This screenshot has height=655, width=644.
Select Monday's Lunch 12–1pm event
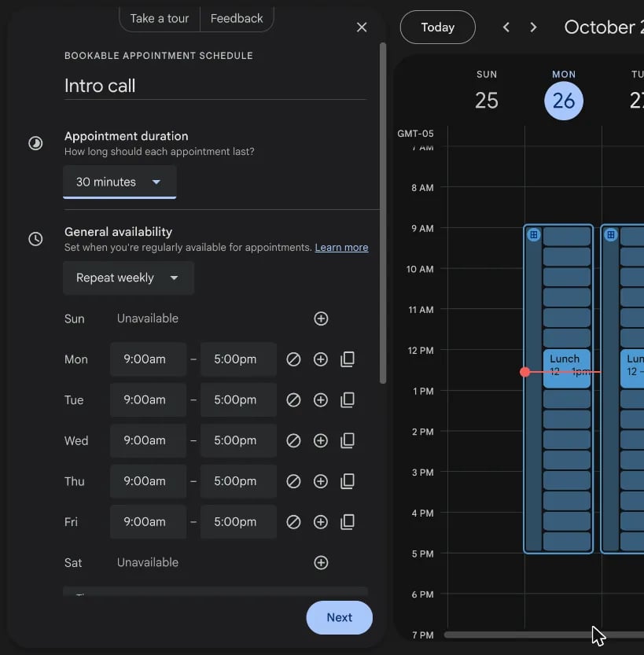point(567,369)
